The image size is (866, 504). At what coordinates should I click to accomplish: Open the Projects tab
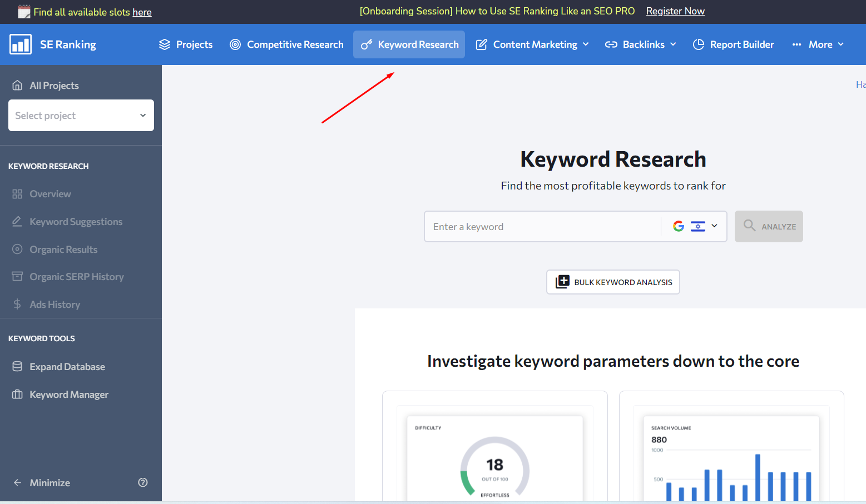point(186,44)
